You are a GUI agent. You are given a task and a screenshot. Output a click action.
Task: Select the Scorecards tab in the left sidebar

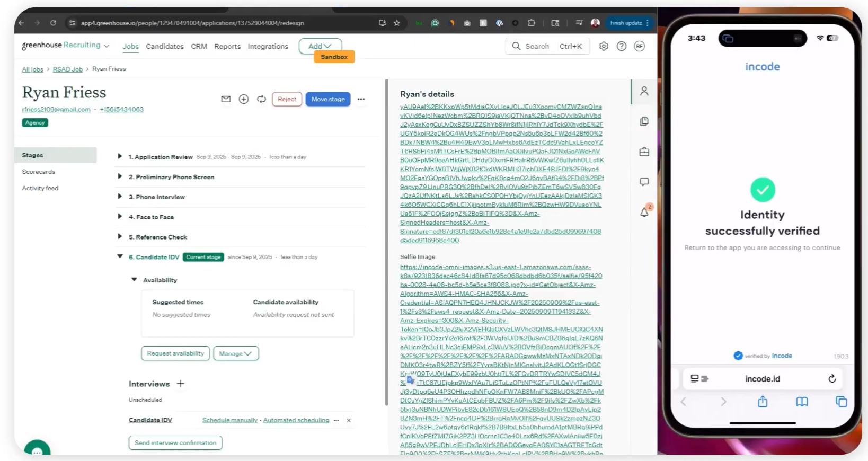pyautogui.click(x=39, y=172)
